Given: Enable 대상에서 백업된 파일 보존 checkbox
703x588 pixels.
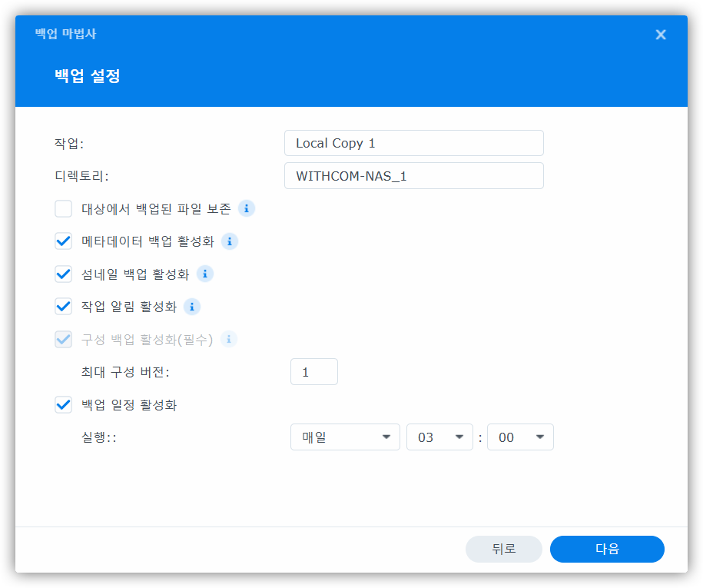Looking at the screenshot, I should click(64, 209).
